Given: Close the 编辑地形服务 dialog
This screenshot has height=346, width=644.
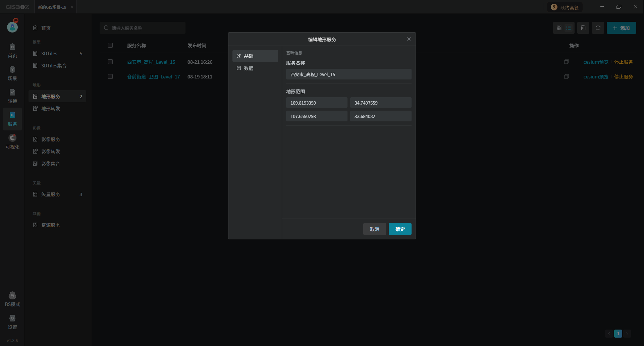Looking at the screenshot, I should (x=409, y=39).
